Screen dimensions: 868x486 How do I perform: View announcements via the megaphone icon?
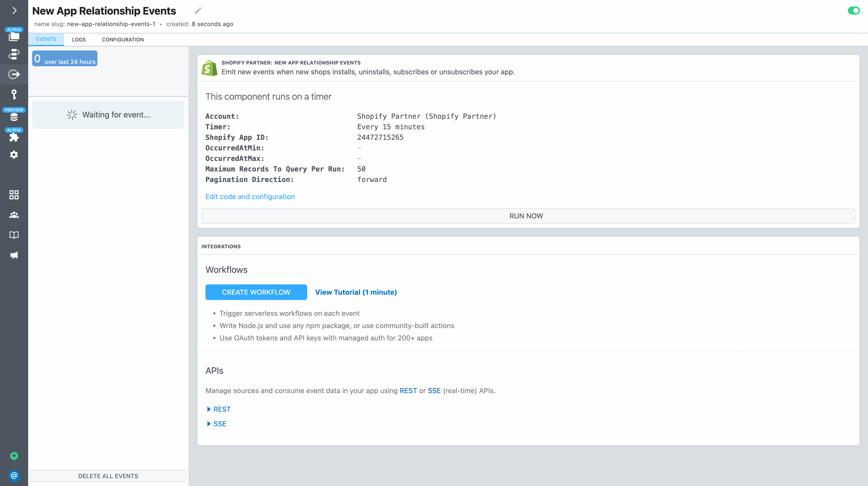tap(14, 255)
